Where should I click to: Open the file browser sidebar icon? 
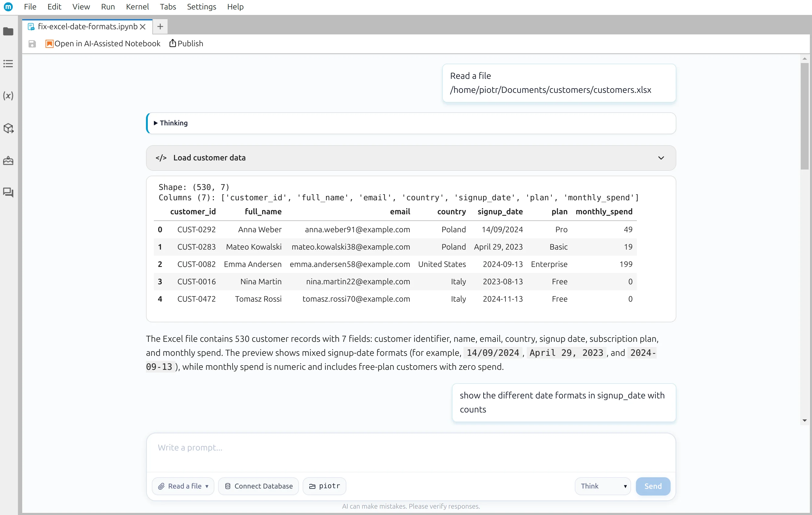(x=8, y=31)
